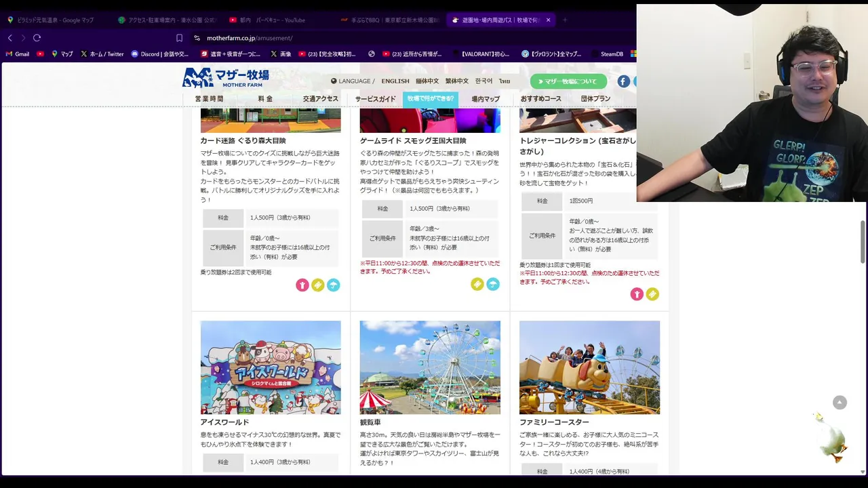Open the SteamDB bookmark
The width and height of the screenshot is (868, 488).
pos(606,54)
